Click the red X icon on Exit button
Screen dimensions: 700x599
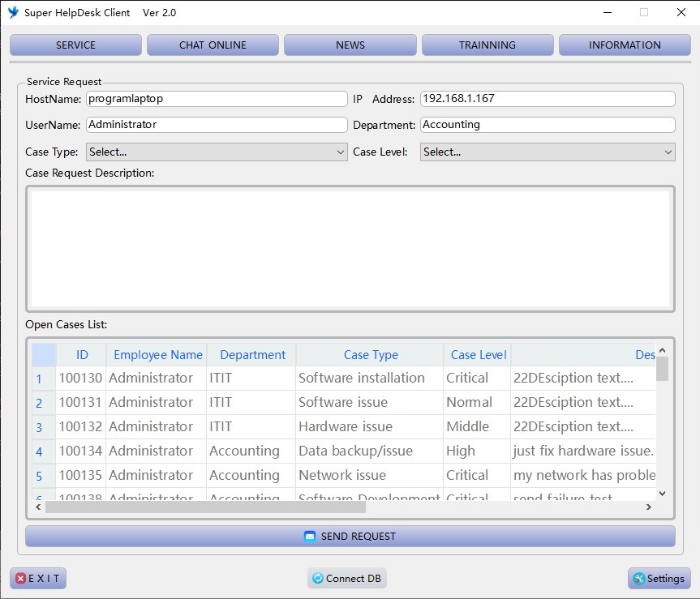(21, 579)
